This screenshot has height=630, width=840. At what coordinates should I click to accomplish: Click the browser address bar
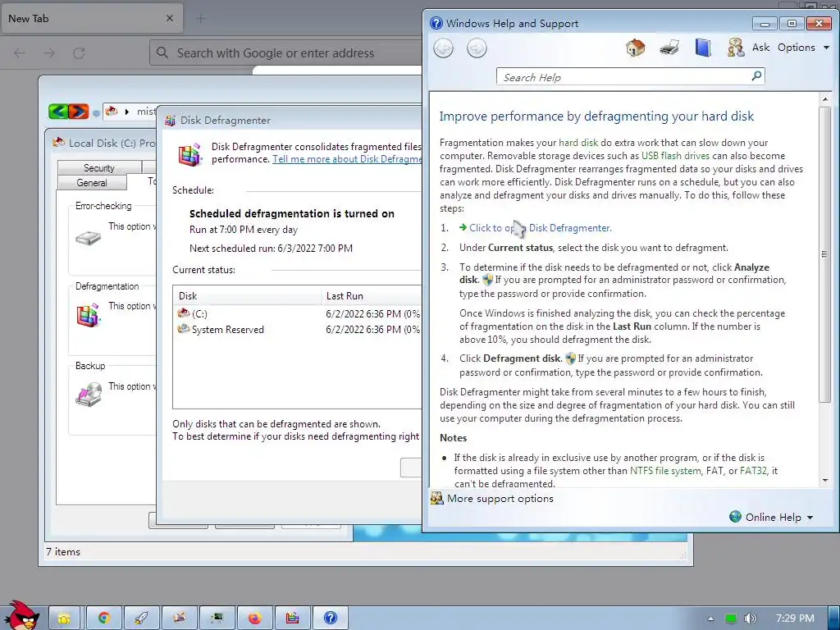tap(286, 53)
